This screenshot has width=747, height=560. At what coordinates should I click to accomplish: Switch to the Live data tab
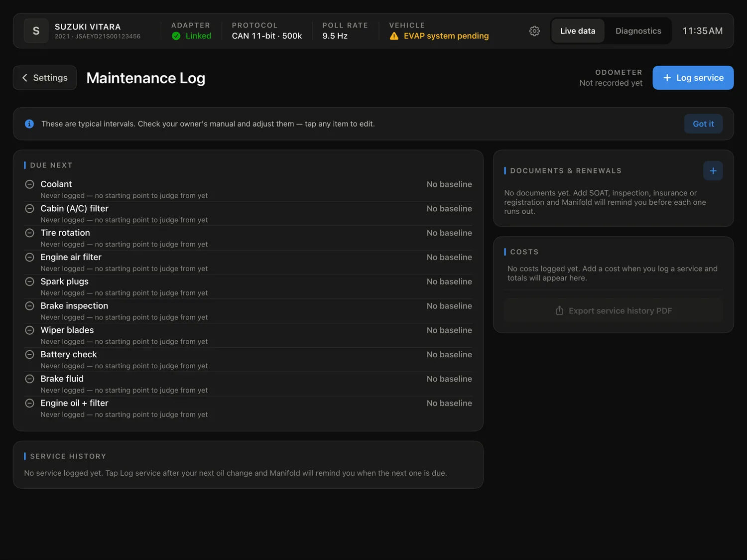pyautogui.click(x=578, y=31)
